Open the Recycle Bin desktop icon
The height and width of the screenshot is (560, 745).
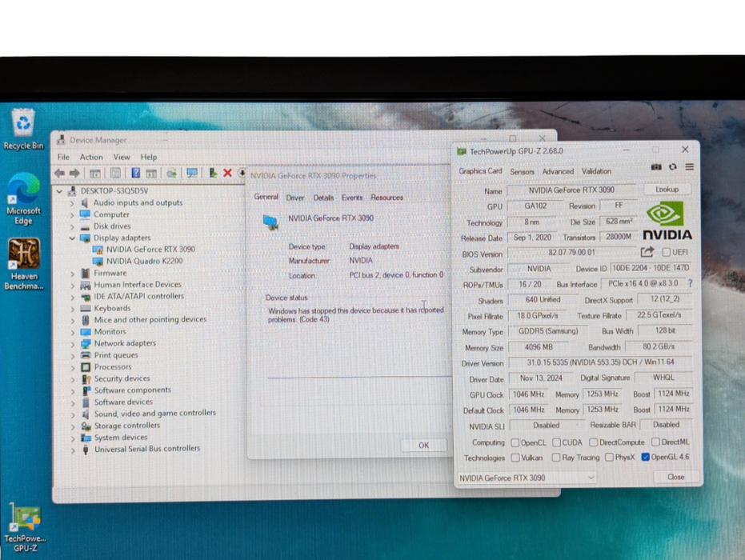tap(23, 129)
